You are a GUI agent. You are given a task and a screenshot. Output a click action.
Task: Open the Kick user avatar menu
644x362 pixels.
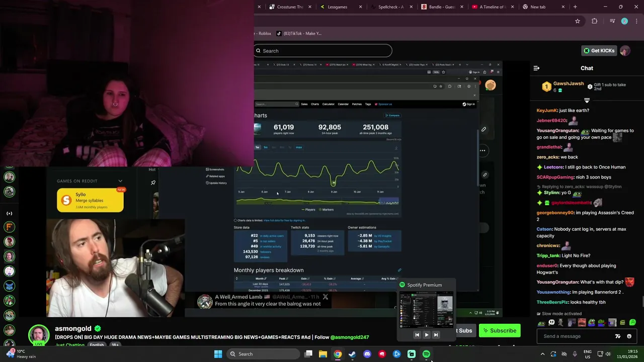click(x=625, y=50)
